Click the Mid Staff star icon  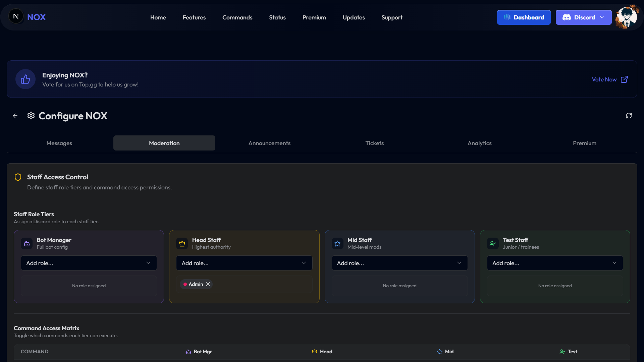[x=337, y=244]
